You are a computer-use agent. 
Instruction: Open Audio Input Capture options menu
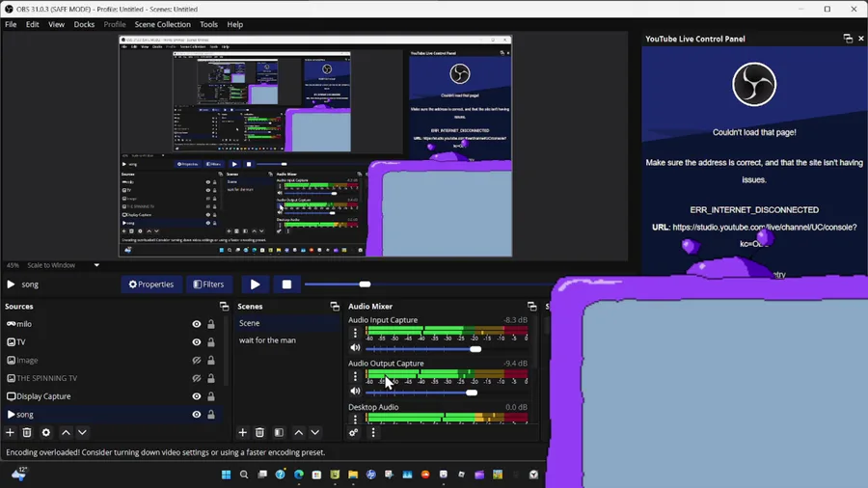tap(355, 333)
